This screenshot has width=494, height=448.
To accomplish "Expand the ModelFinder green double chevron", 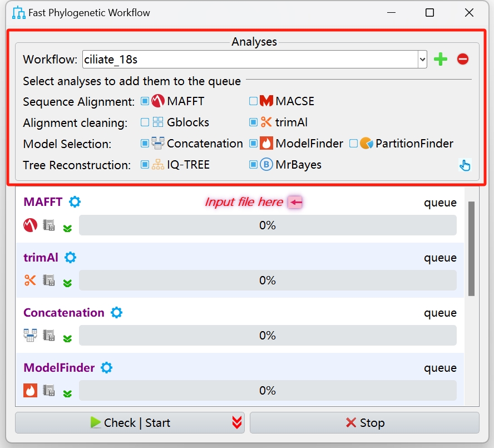I will pos(67,393).
